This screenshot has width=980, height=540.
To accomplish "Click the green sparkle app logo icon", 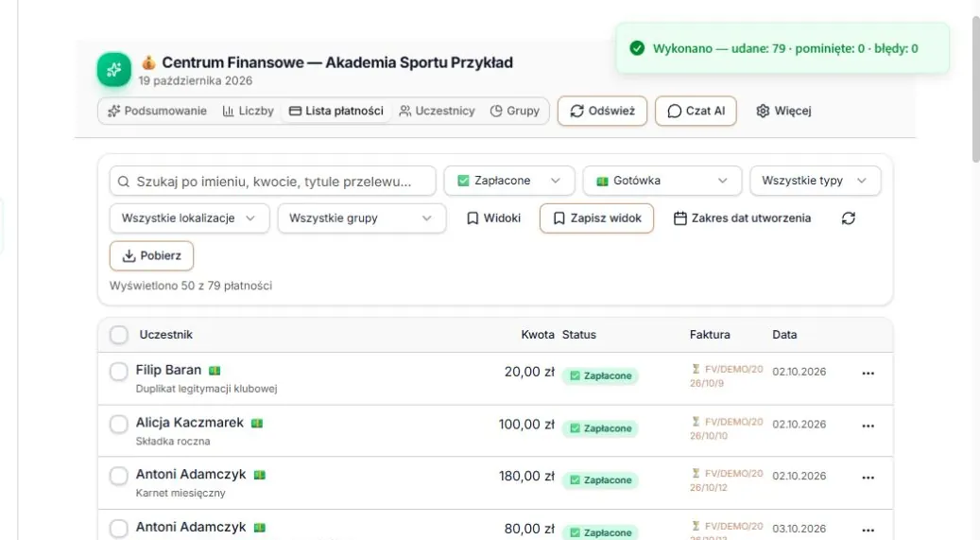I will coord(113,69).
